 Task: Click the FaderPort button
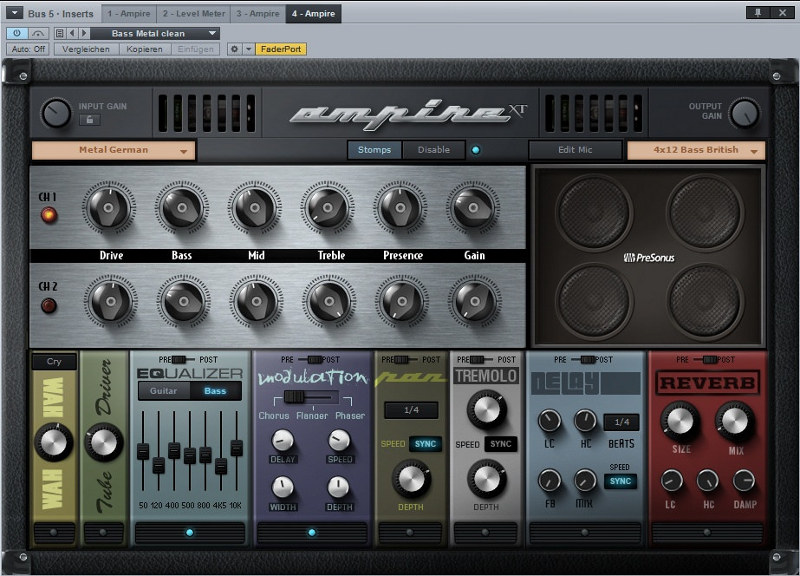[x=281, y=49]
